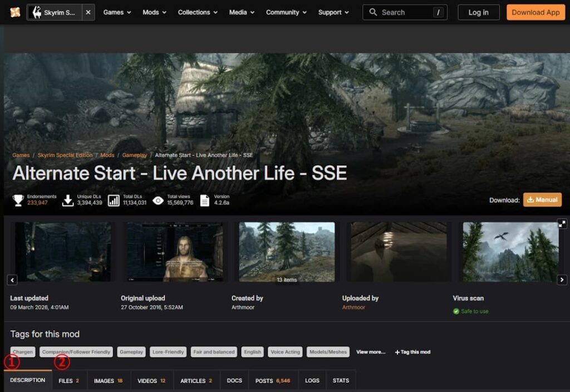This screenshot has height=392, width=570.
Task: Click inside the Search input field
Action: pos(405,12)
